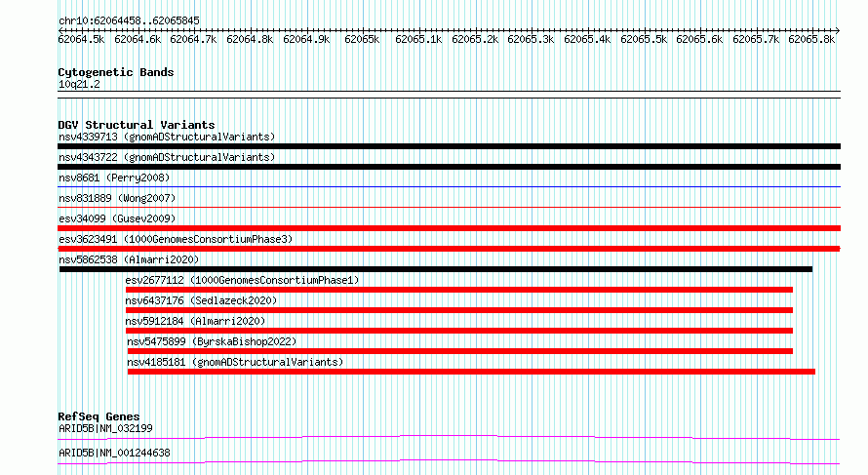Image resolution: width=868 pixels, height=475 pixels.
Task: Click the 62065.4k ruler tick label
Action: pyautogui.click(x=587, y=39)
